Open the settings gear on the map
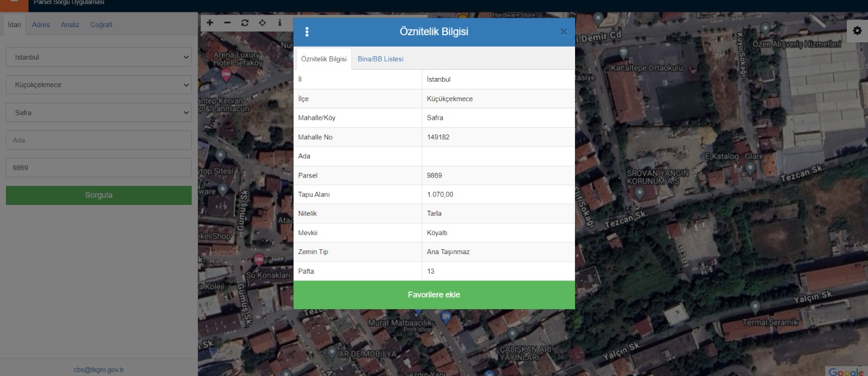 [x=857, y=31]
